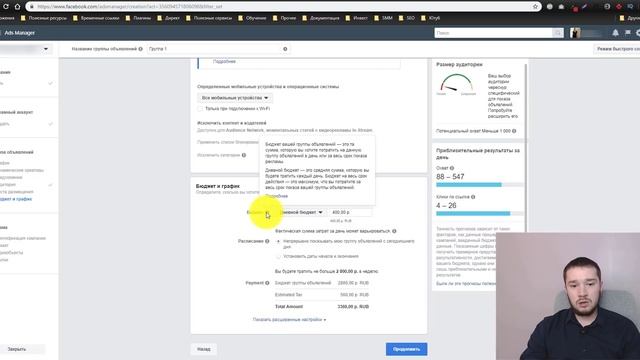Open the Обучение bookmark folder
The width and height of the screenshot is (640, 360).
pyautogui.click(x=252, y=18)
